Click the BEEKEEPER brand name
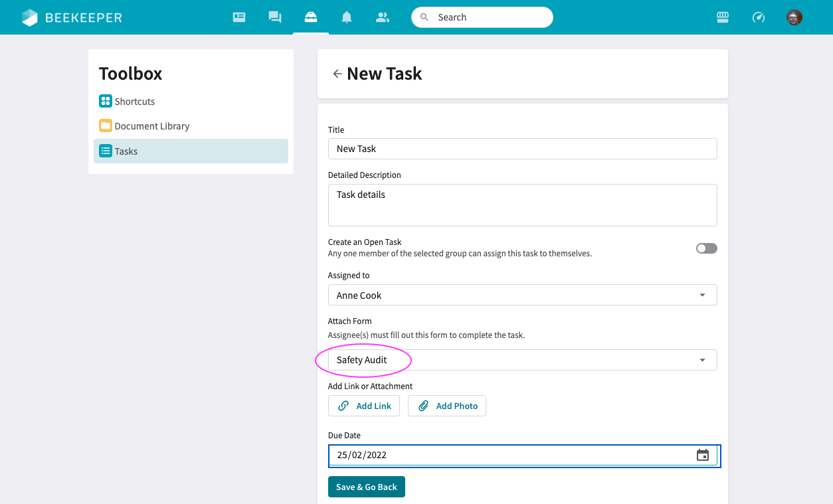The width and height of the screenshot is (833, 504). [x=84, y=18]
